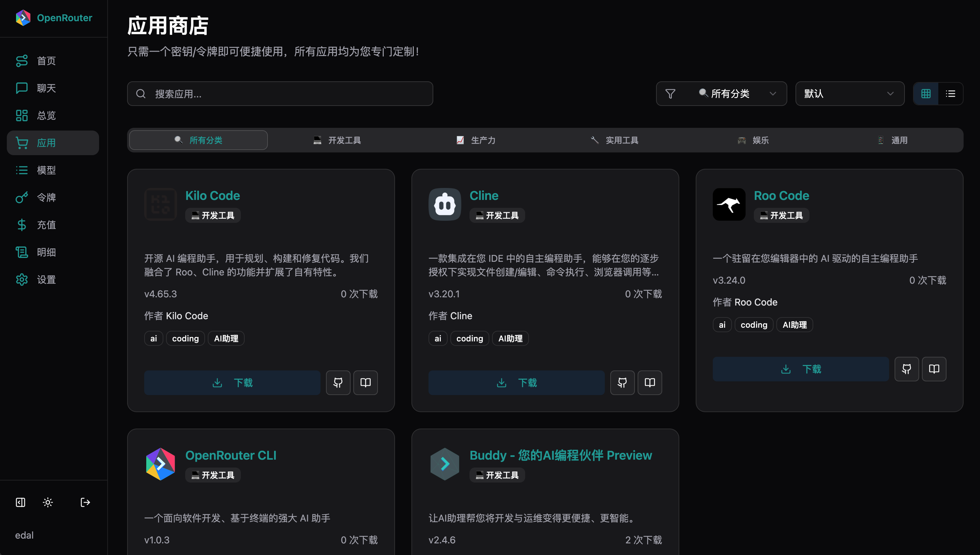Select the 开发工具 tab
The height and width of the screenshot is (555, 980).
337,140
